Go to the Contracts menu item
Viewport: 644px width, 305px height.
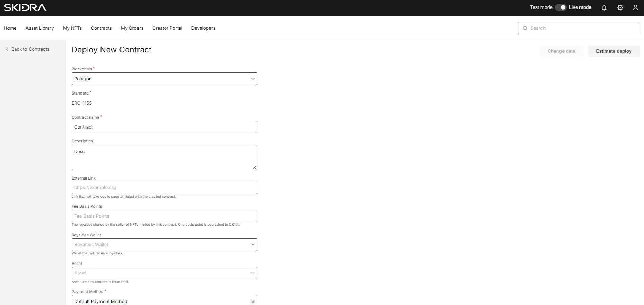(x=101, y=28)
